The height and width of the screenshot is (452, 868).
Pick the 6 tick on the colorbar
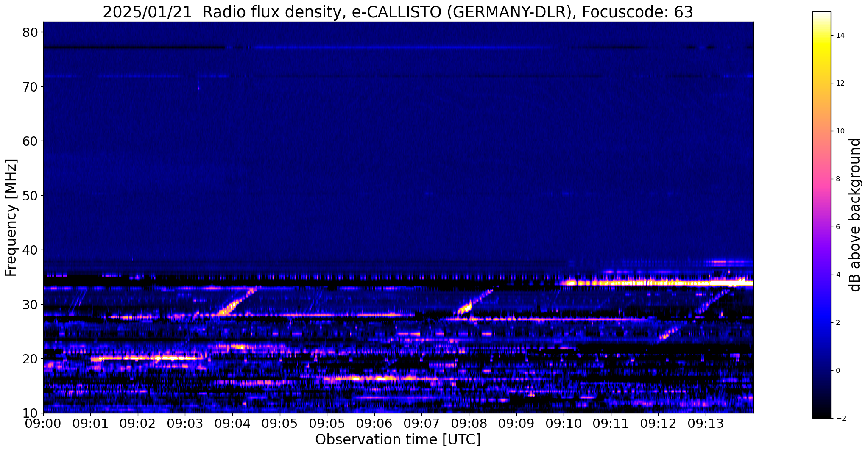click(x=837, y=227)
